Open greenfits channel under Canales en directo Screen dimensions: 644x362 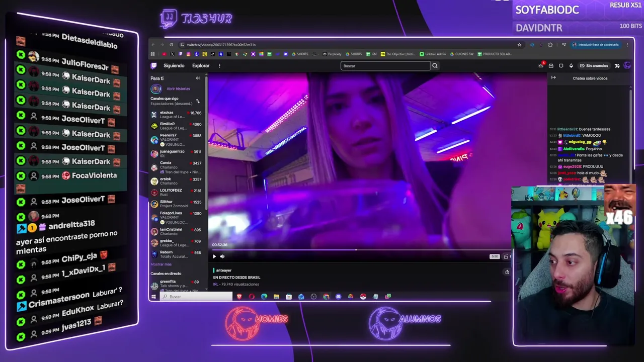176,285
